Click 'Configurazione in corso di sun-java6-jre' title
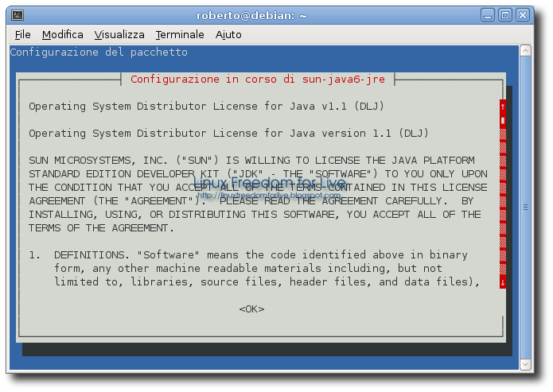This screenshot has height=392, width=553. [258, 79]
